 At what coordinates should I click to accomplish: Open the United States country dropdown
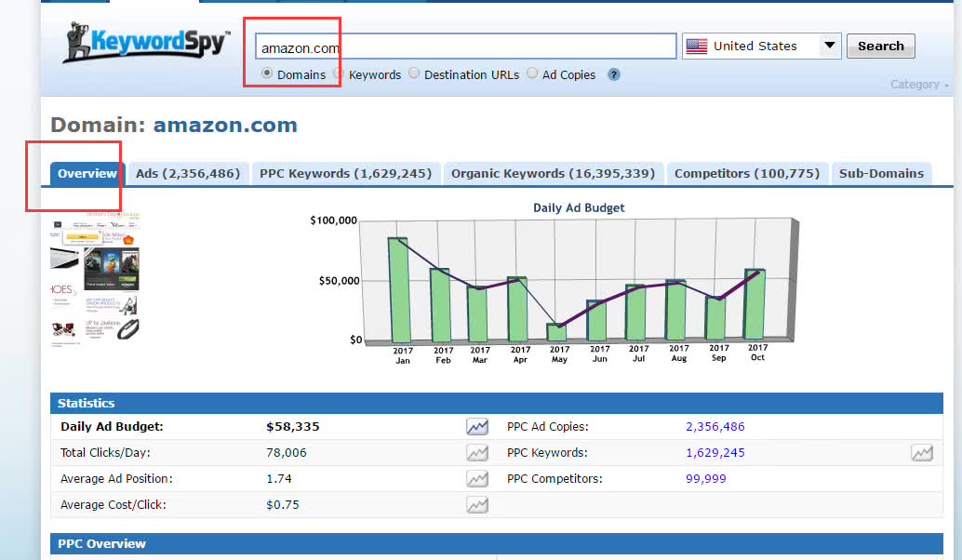pyautogui.click(x=761, y=46)
